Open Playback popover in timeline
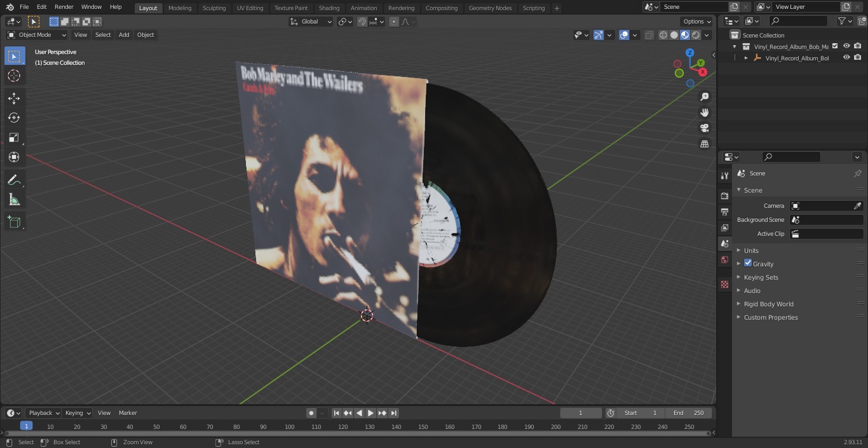This screenshot has height=448, width=868. 43,413
